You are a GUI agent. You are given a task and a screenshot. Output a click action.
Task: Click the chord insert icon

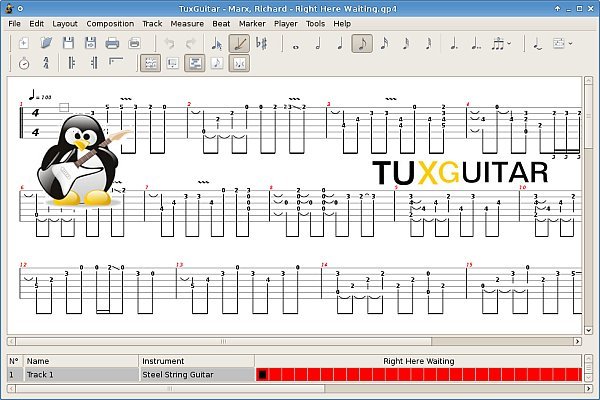[x=559, y=43]
